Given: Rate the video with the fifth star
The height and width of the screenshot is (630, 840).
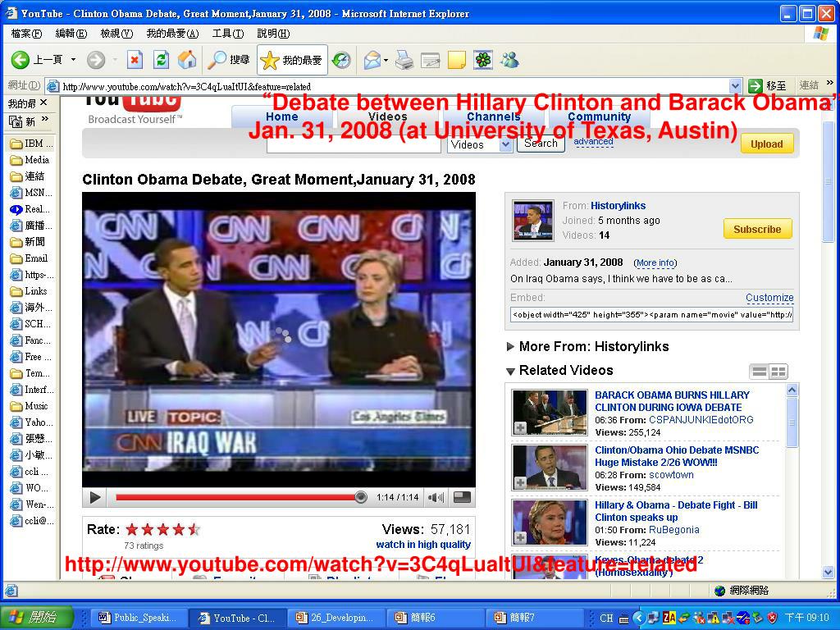Looking at the screenshot, I should 194,530.
